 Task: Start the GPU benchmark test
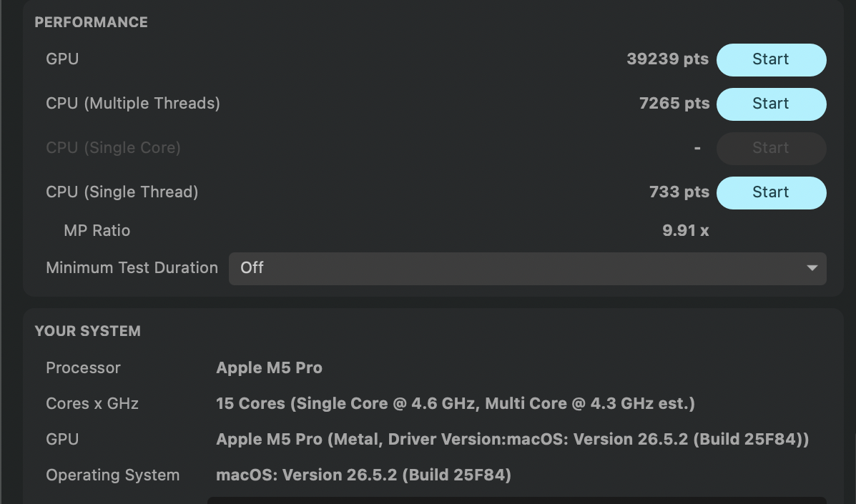[771, 59]
